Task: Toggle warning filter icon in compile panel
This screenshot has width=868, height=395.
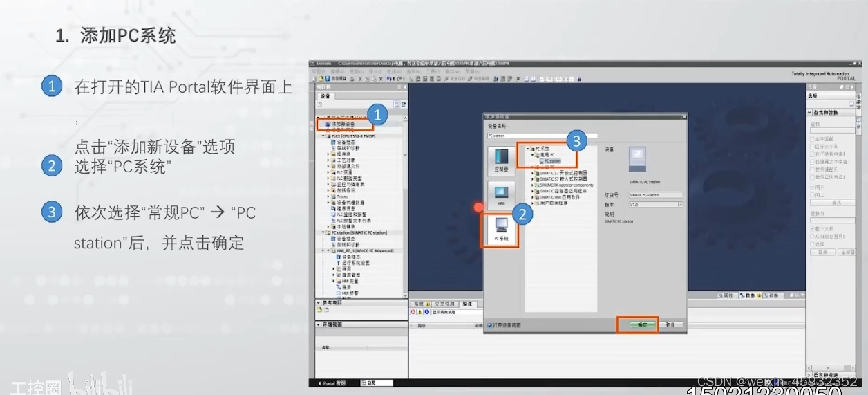Action: (419, 312)
